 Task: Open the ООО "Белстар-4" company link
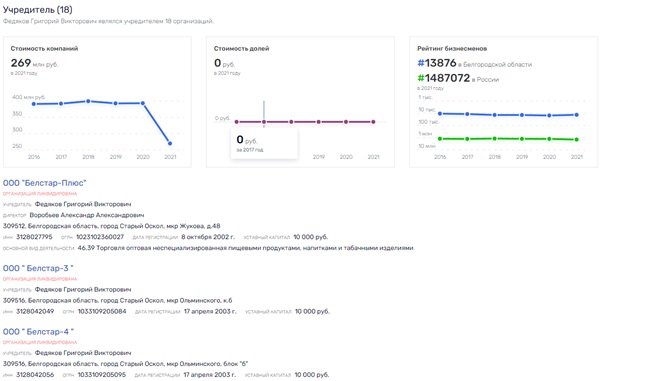click(x=38, y=332)
